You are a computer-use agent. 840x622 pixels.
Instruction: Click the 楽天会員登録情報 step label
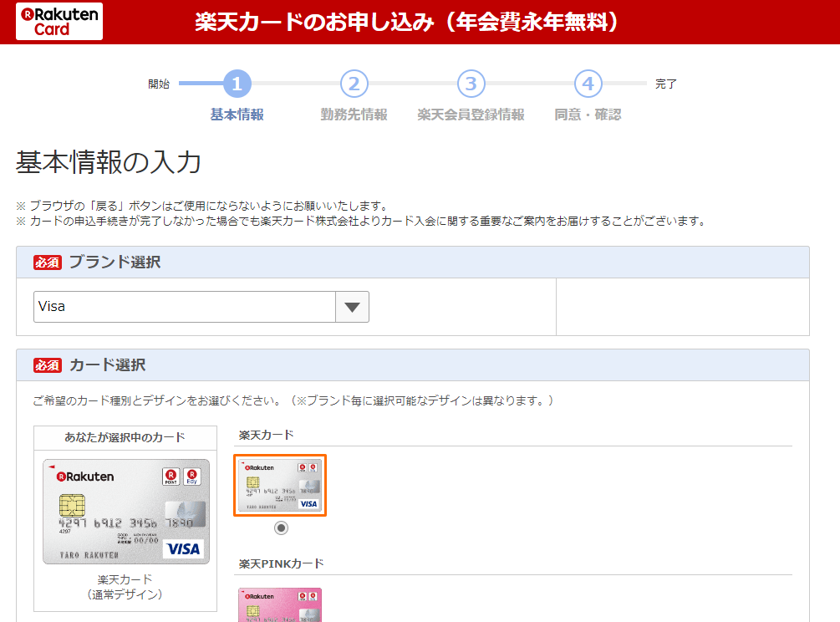pos(471,115)
